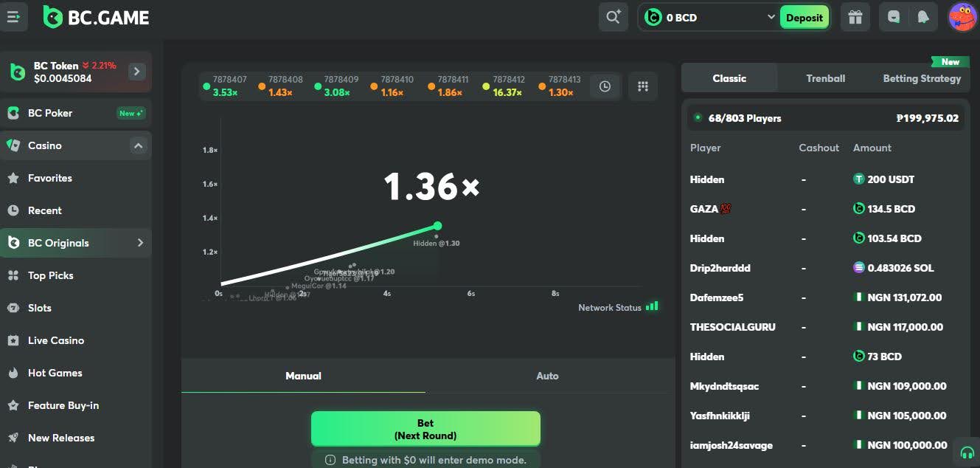Open the notifications bell icon
Screen dimensions: 980x468
(x=922, y=17)
